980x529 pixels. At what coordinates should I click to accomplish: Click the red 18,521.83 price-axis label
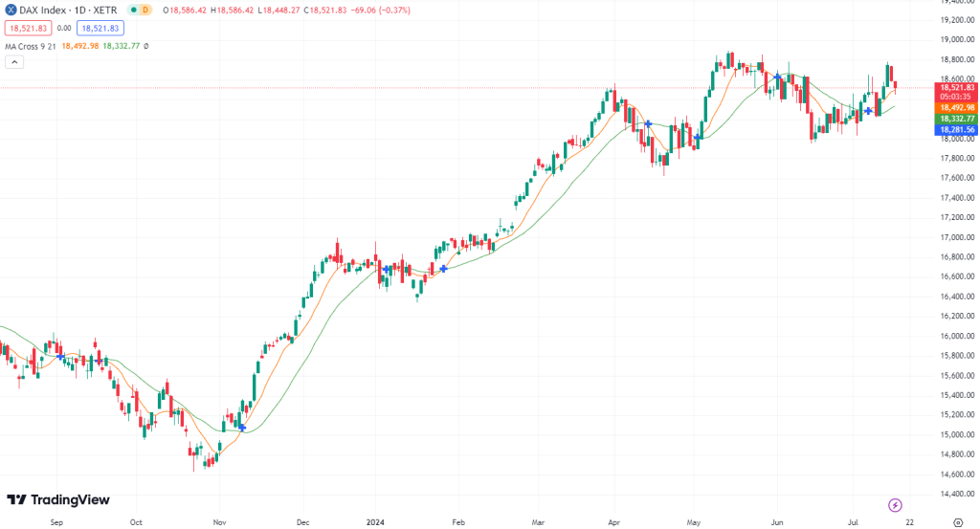coord(956,87)
